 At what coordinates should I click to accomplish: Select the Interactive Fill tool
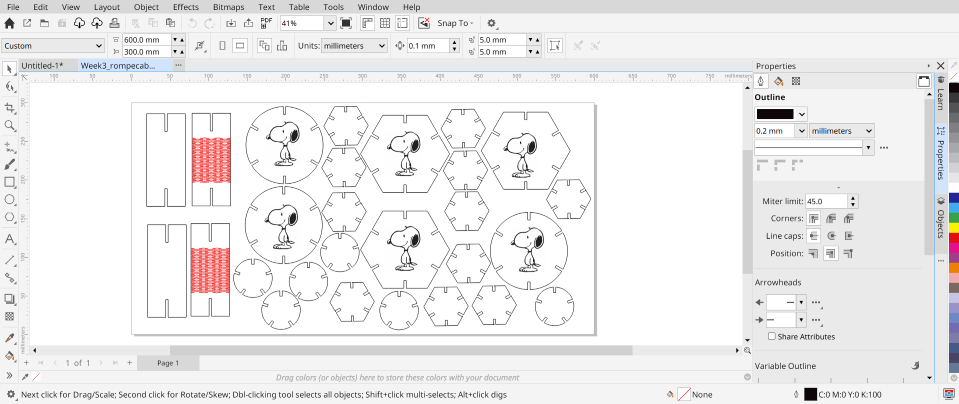point(9,355)
